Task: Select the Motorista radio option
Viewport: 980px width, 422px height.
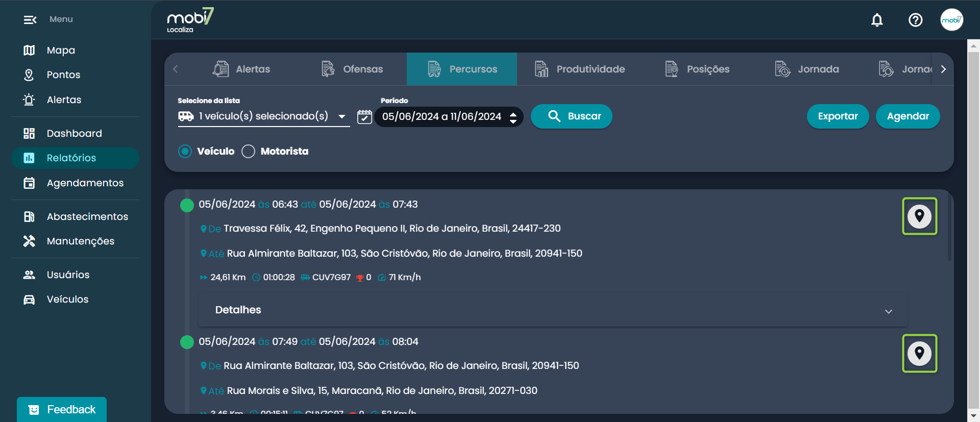Action: 249,152
